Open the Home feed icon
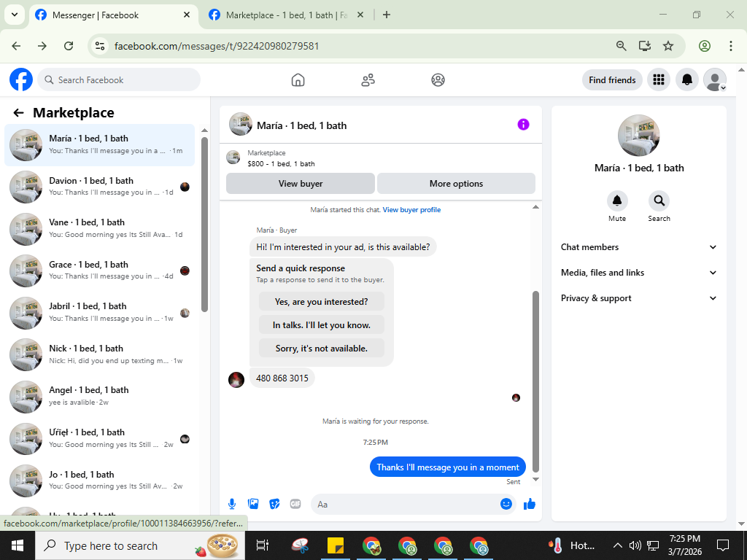This screenshot has width=747, height=560. tap(298, 80)
